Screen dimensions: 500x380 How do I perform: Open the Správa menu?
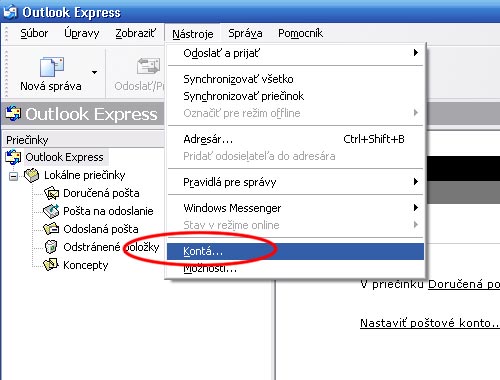[x=245, y=33]
